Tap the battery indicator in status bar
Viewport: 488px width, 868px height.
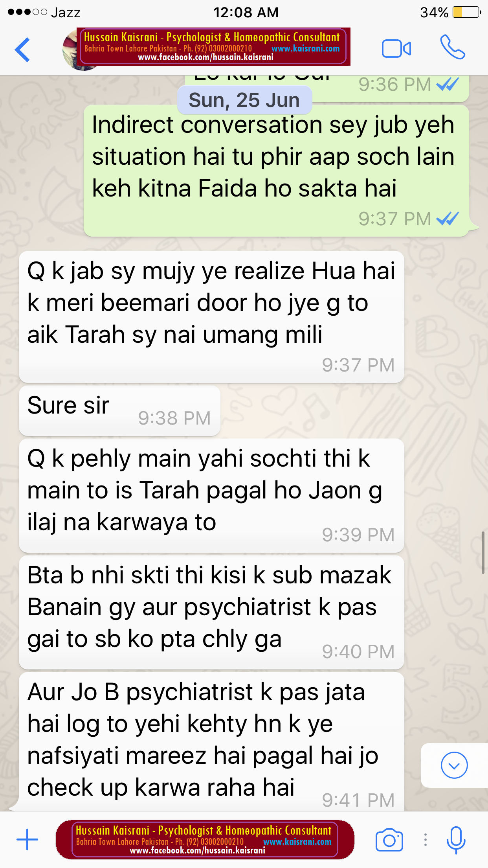467,12
